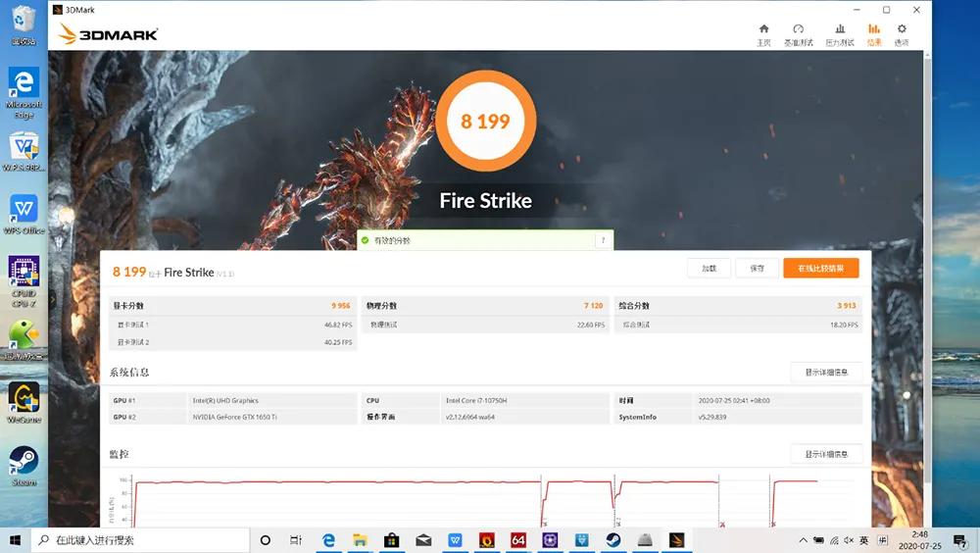Open Task View on the taskbar
The image size is (980, 553).
(296, 540)
